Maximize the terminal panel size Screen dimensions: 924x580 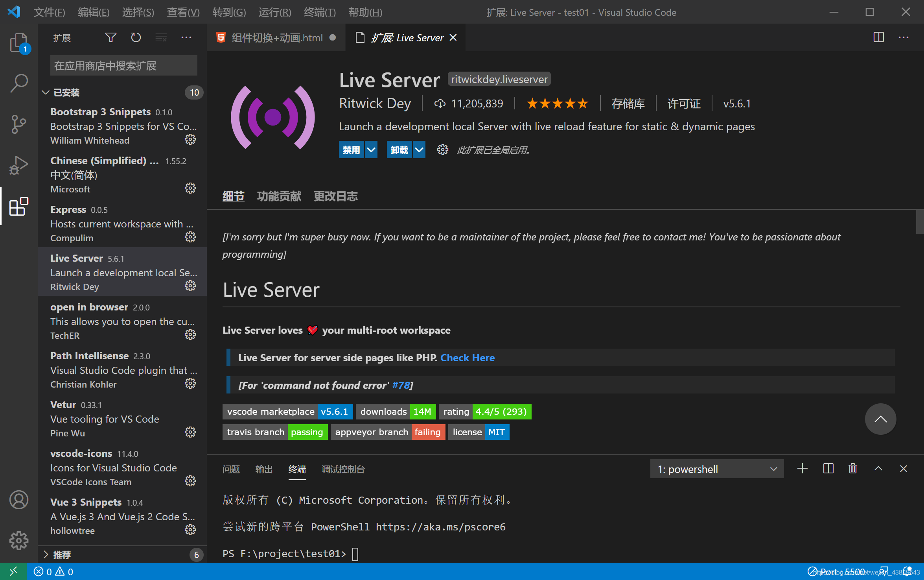878,469
